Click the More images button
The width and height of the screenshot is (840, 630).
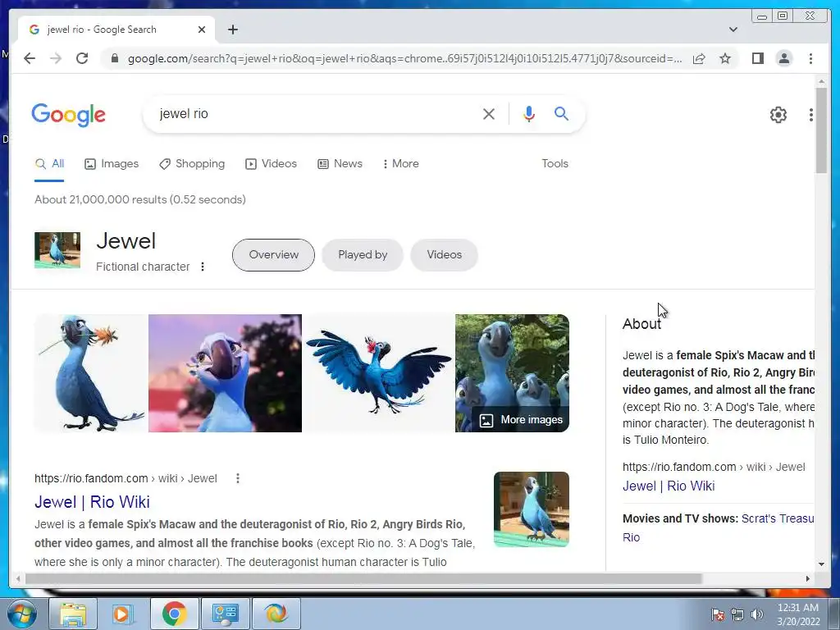tap(521, 420)
